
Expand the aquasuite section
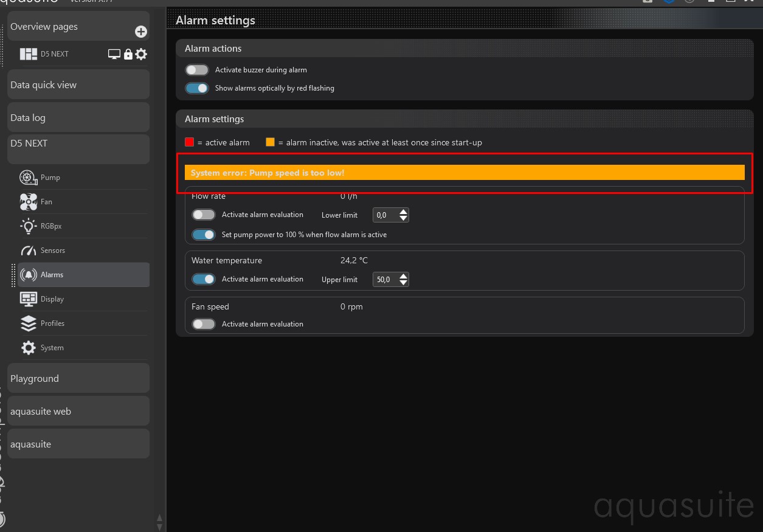(78, 444)
